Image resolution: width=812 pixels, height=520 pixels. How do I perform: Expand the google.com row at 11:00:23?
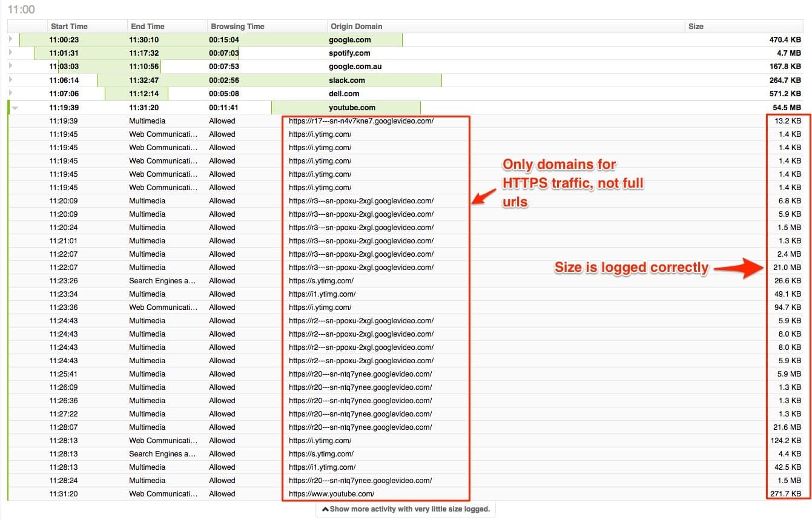10,39
